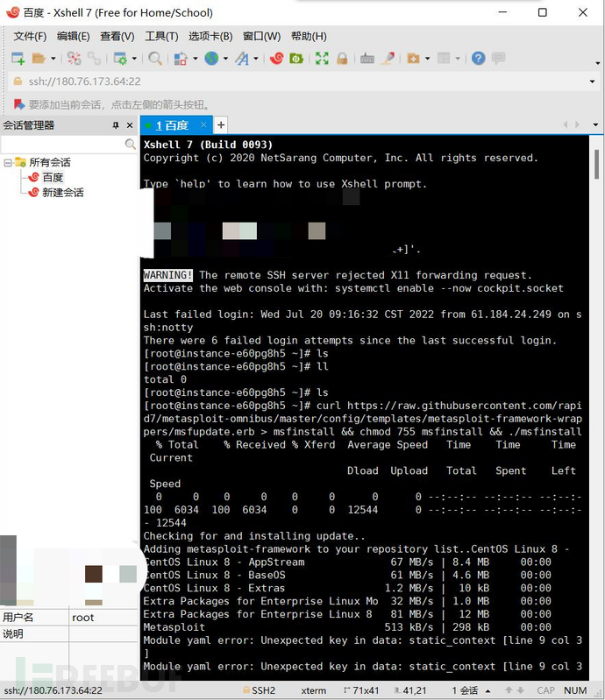Click the Reconnect chain-link icon
Screen dimensions: 605x700
tap(94, 59)
